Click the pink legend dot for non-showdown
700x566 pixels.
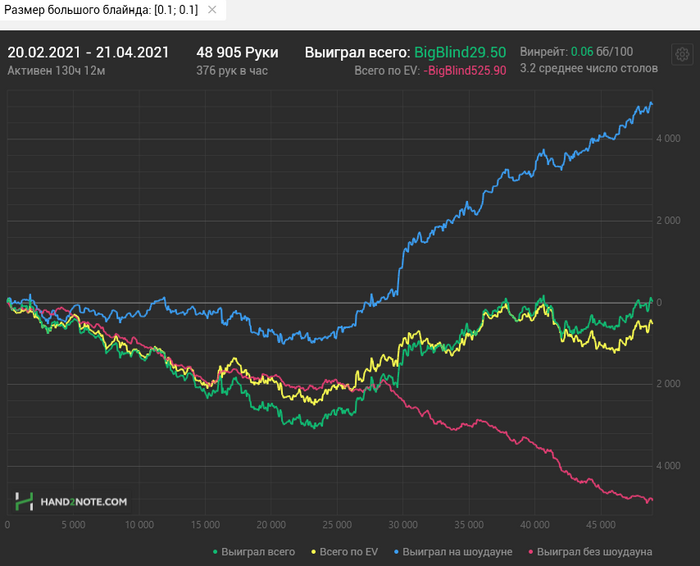[x=531, y=552]
